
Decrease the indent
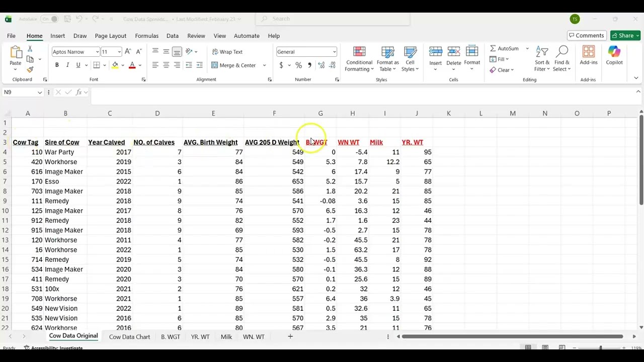[189, 65]
